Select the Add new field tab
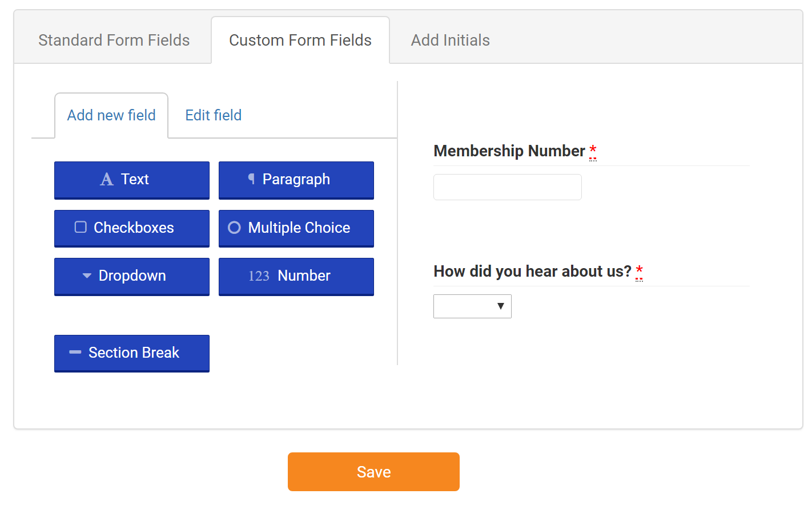Viewport: 812px width, 510px height. point(111,115)
